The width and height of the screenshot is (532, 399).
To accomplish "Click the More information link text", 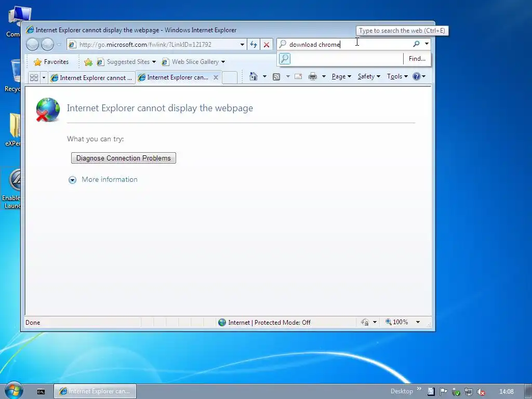I will (110, 179).
